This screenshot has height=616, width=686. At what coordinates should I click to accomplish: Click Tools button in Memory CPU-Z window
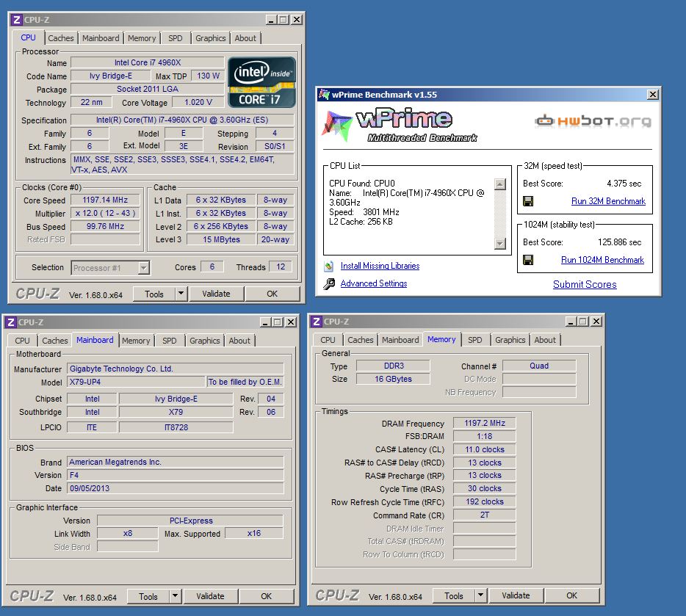point(454,595)
